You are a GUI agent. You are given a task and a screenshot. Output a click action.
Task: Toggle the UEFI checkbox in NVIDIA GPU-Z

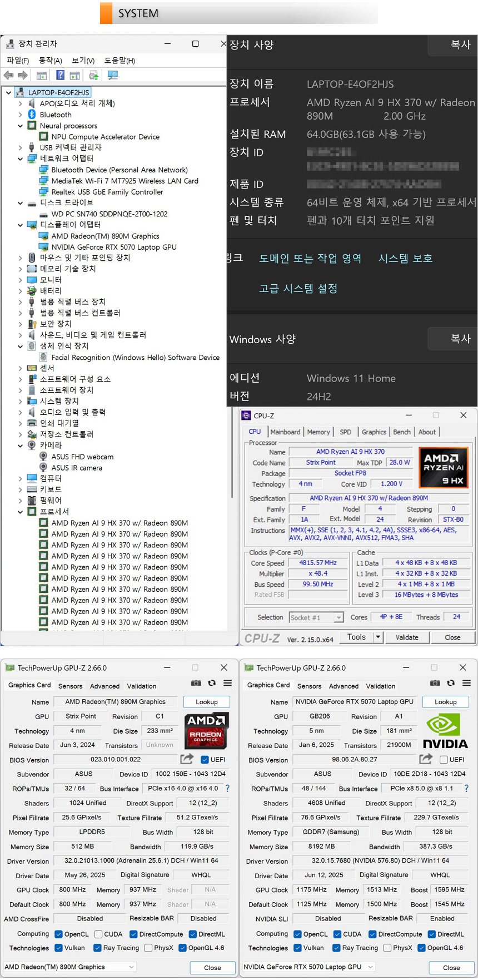(x=444, y=760)
